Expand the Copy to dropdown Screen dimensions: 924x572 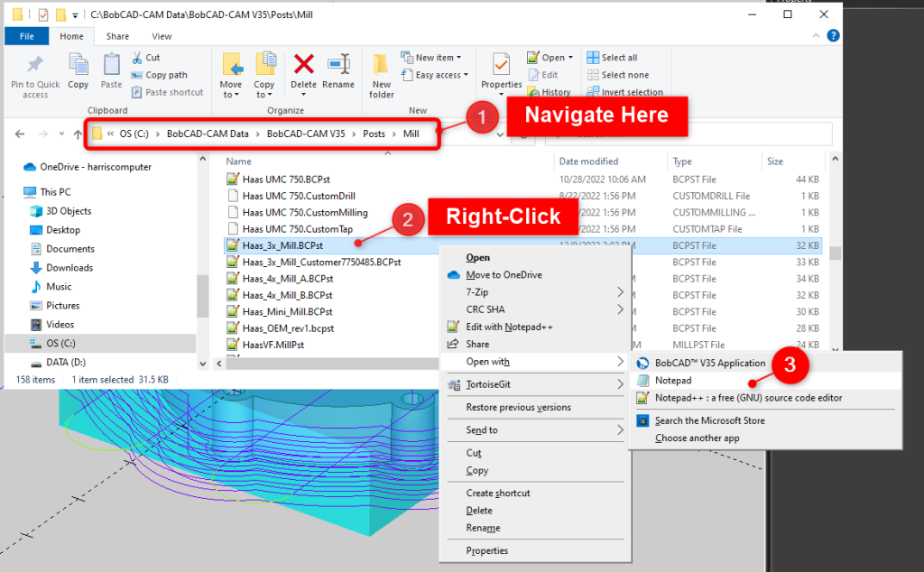tap(264, 95)
